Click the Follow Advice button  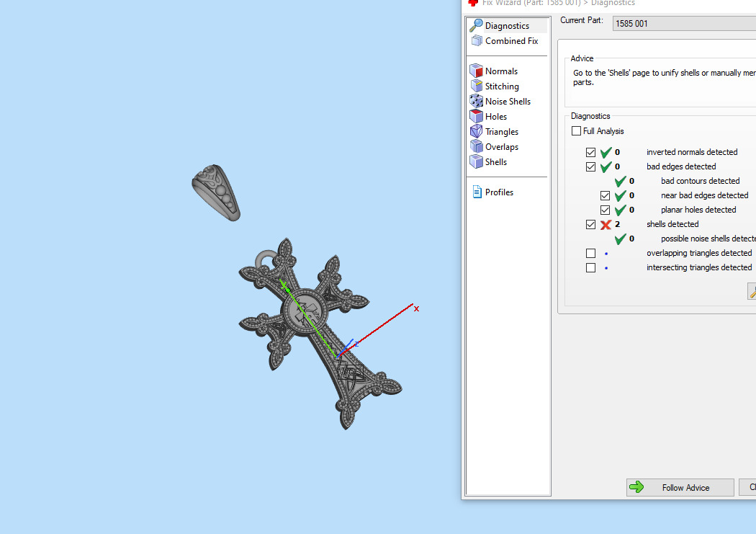680,487
